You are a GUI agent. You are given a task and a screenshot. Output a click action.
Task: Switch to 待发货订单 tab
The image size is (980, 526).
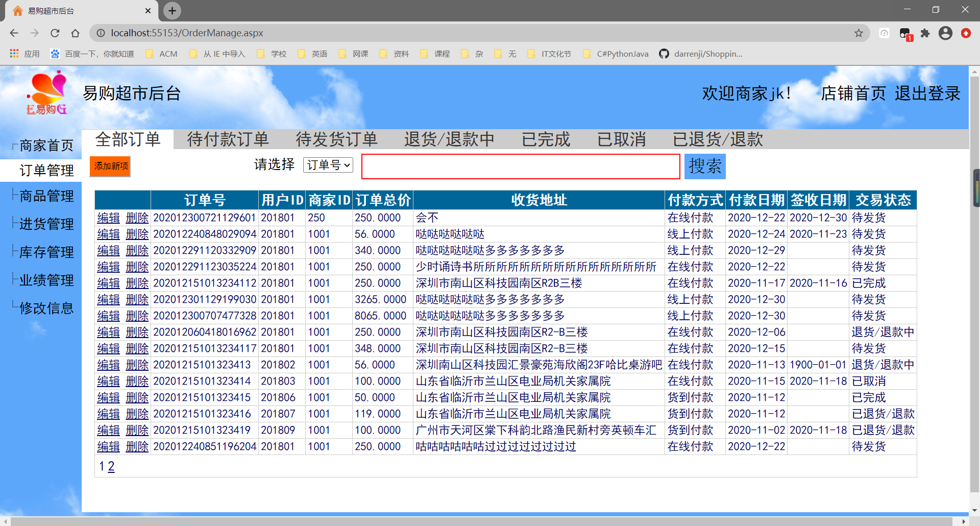coord(336,139)
